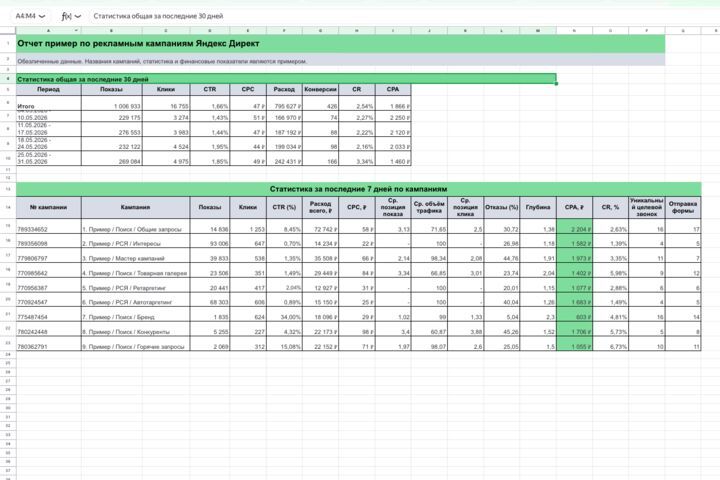720x480 pixels.
Task: Select heading 'Статистика за последние 7 дней по кампаниям'
Action: [x=359, y=189]
